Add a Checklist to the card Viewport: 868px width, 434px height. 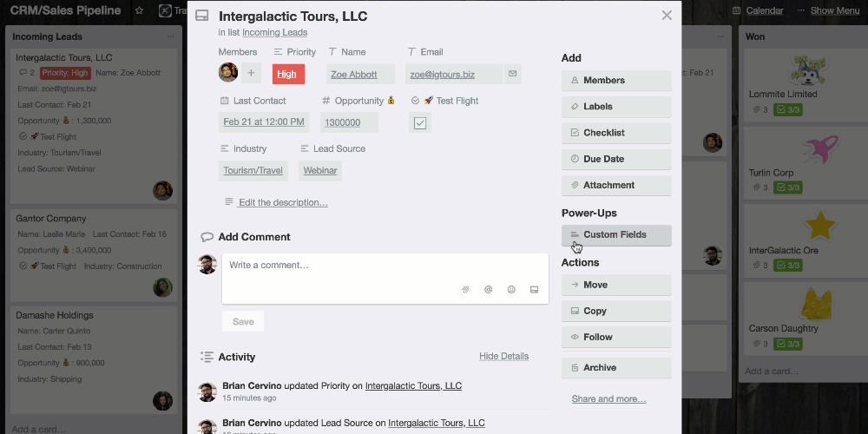[x=616, y=133]
